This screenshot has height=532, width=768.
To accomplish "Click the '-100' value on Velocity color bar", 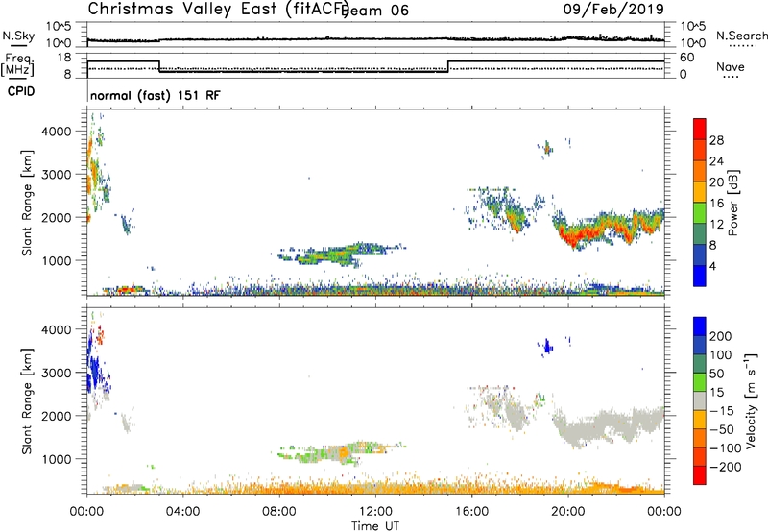I will tap(725, 447).
